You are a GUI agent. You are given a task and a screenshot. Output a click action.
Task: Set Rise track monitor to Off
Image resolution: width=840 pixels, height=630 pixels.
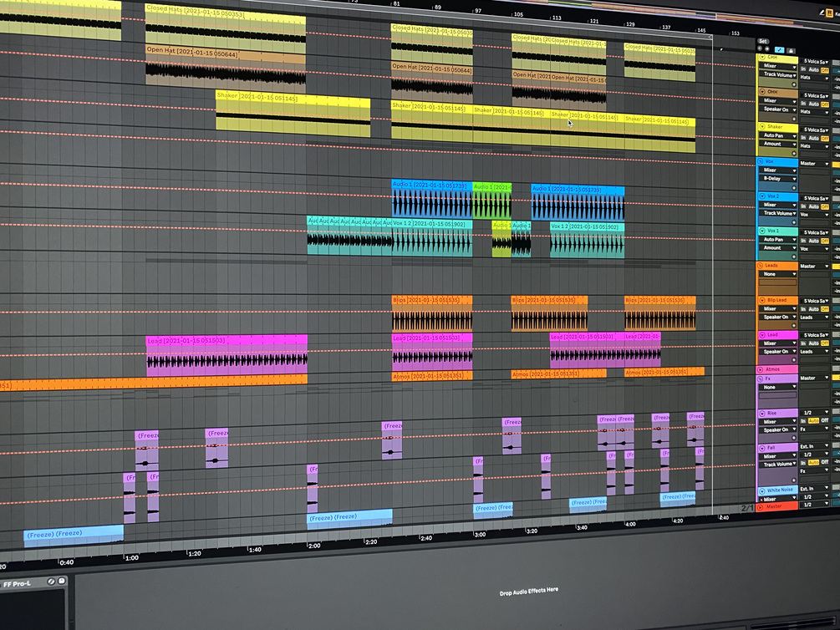(x=825, y=420)
